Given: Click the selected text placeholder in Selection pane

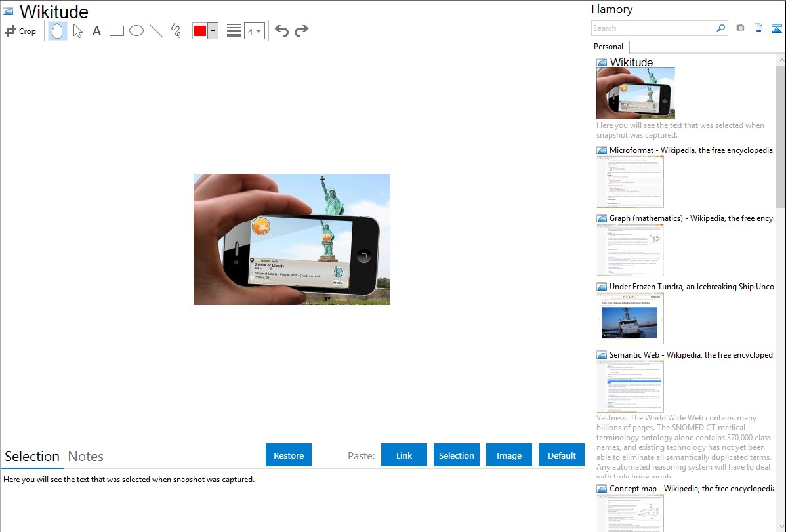Looking at the screenshot, I should [129, 480].
